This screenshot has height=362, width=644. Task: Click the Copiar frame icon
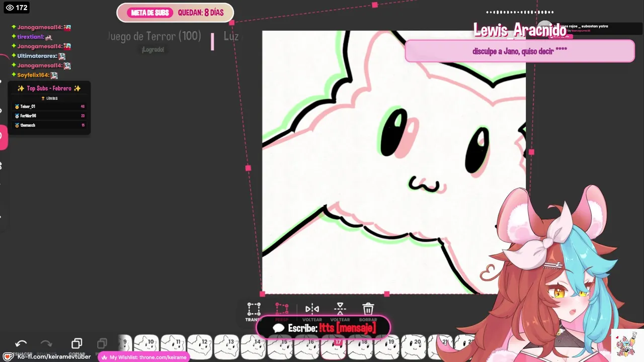76,343
